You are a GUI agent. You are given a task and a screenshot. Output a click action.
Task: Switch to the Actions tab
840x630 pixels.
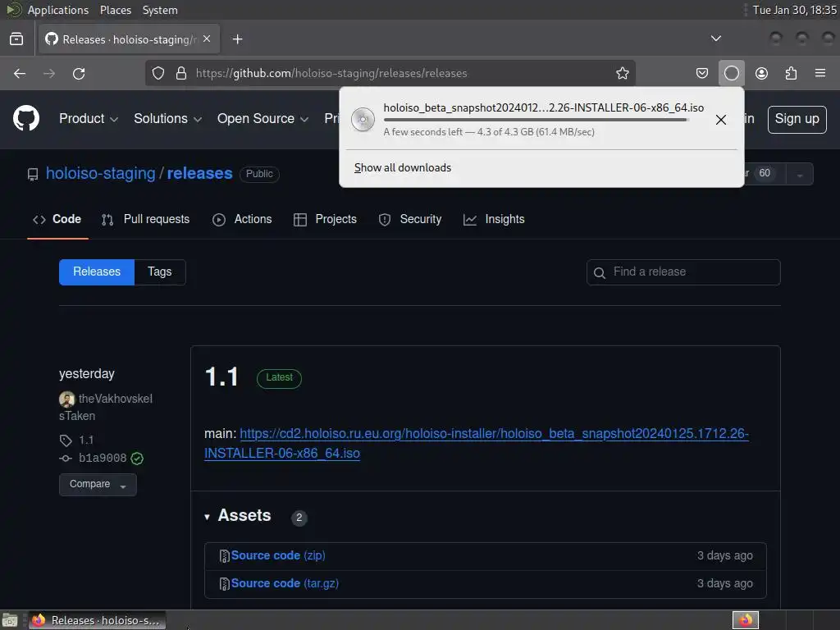(242, 219)
